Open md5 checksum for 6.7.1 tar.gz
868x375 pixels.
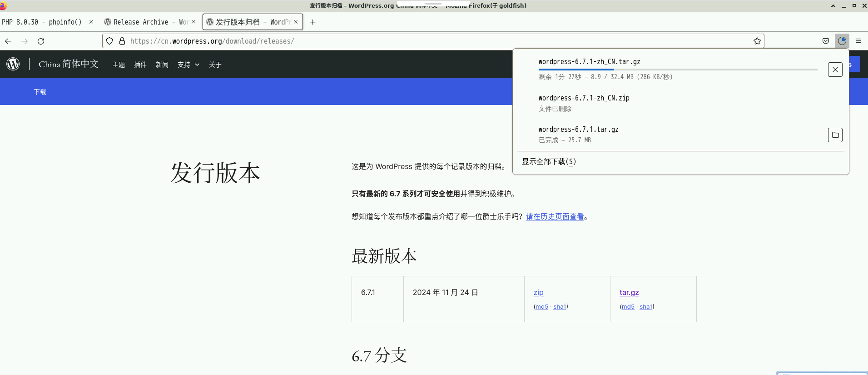[628, 307]
